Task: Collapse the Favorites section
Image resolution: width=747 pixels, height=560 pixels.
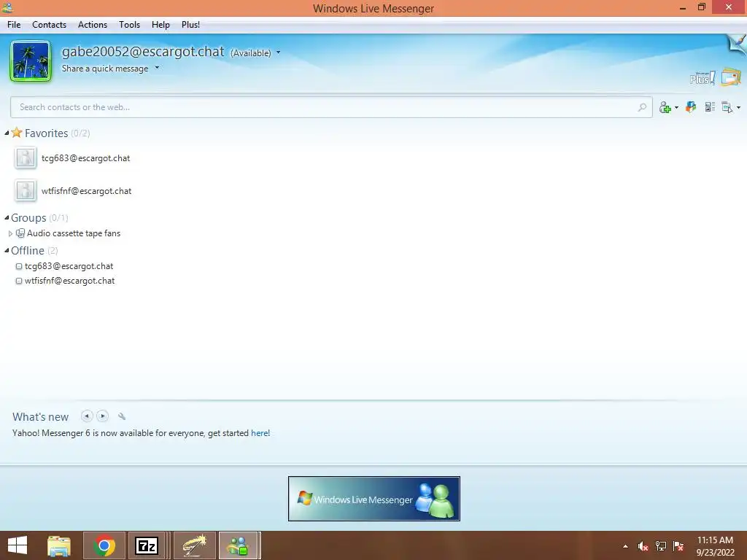Action: click(7, 133)
